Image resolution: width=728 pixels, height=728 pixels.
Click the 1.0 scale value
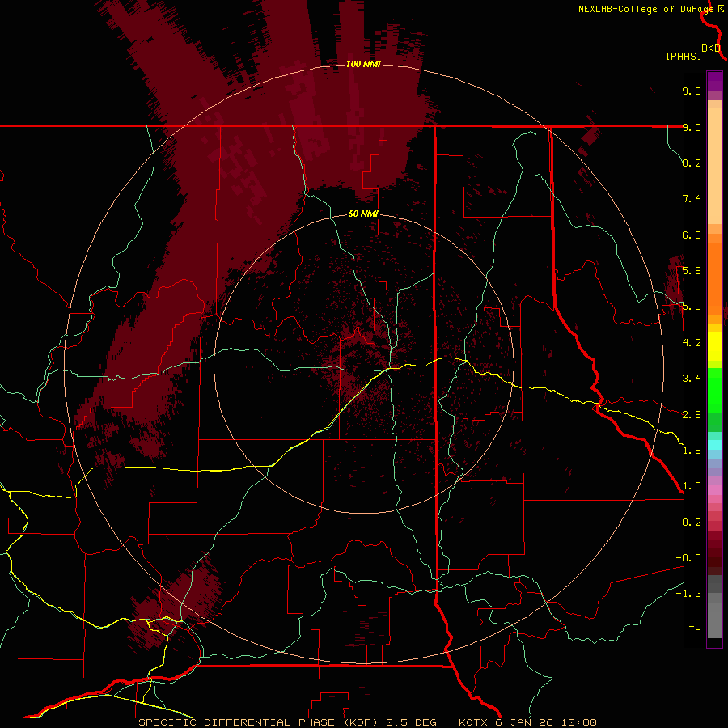692,486
